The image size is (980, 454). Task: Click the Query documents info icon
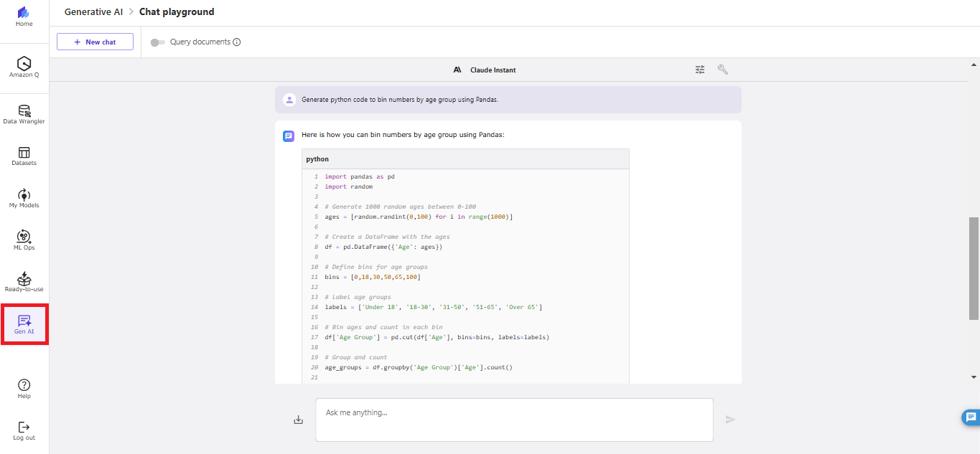point(237,42)
